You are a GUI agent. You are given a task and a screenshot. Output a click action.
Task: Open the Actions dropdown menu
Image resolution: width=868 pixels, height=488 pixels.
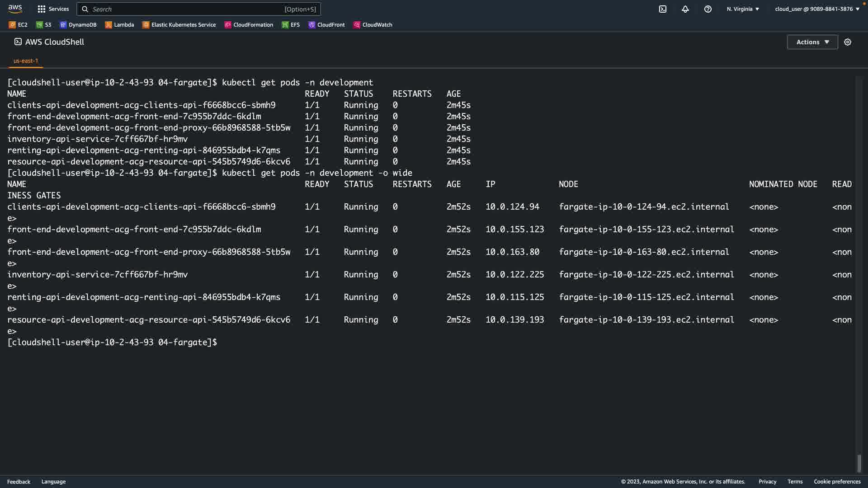812,42
